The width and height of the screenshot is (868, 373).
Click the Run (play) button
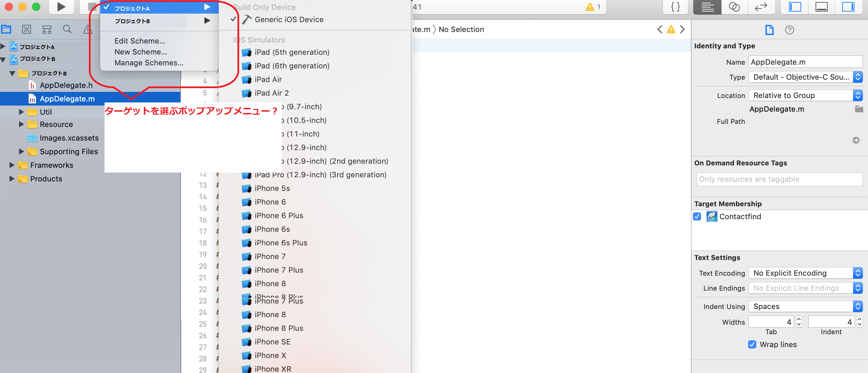click(x=61, y=7)
